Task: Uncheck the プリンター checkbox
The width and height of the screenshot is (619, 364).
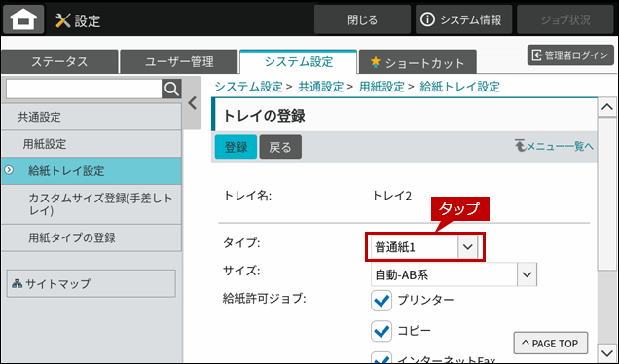Action: (x=382, y=301)
